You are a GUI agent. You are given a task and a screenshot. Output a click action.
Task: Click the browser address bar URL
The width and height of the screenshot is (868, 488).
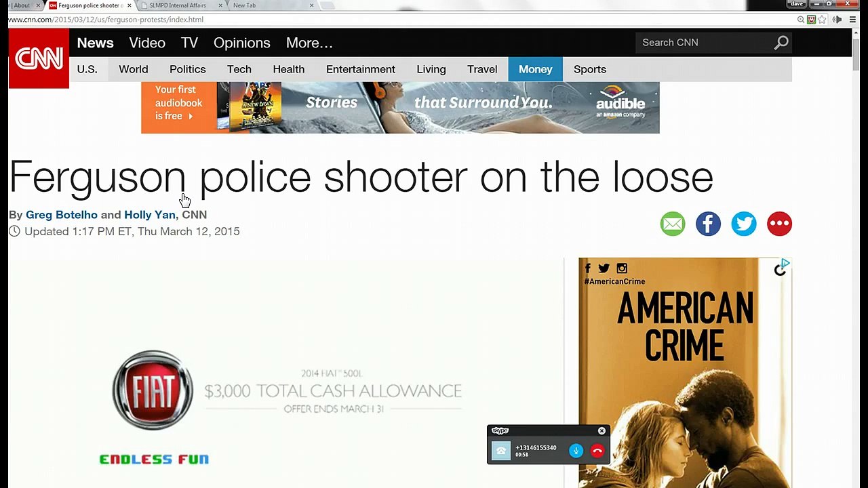point(106,20)
